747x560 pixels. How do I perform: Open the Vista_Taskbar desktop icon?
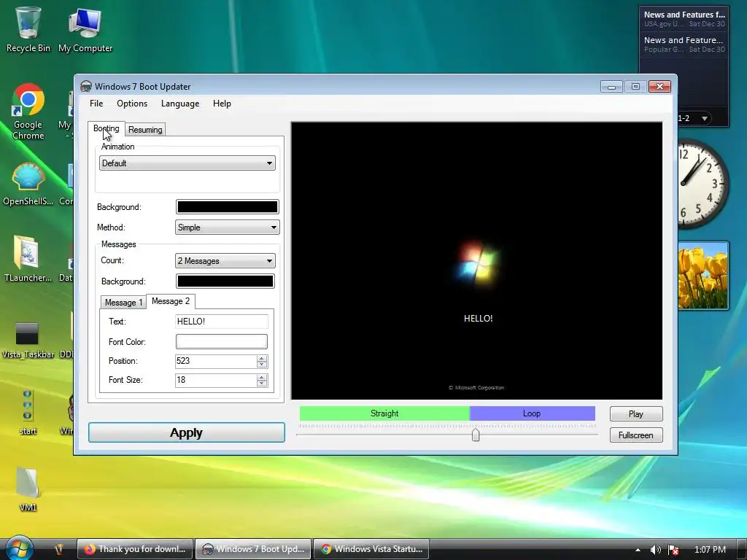pos(28,341)
